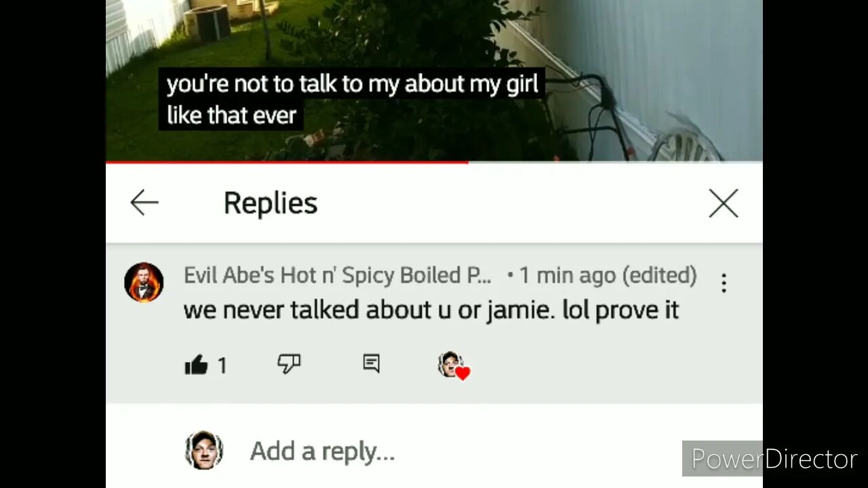The image size is (868, 488).
Task: Click the Replies header title
Action: pos(271,203)
